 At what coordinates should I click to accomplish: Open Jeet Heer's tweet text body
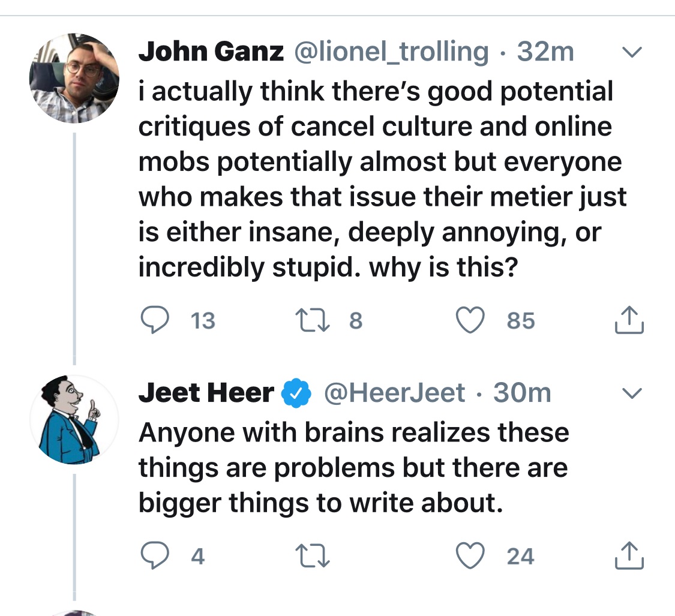(x=353, y=468)
